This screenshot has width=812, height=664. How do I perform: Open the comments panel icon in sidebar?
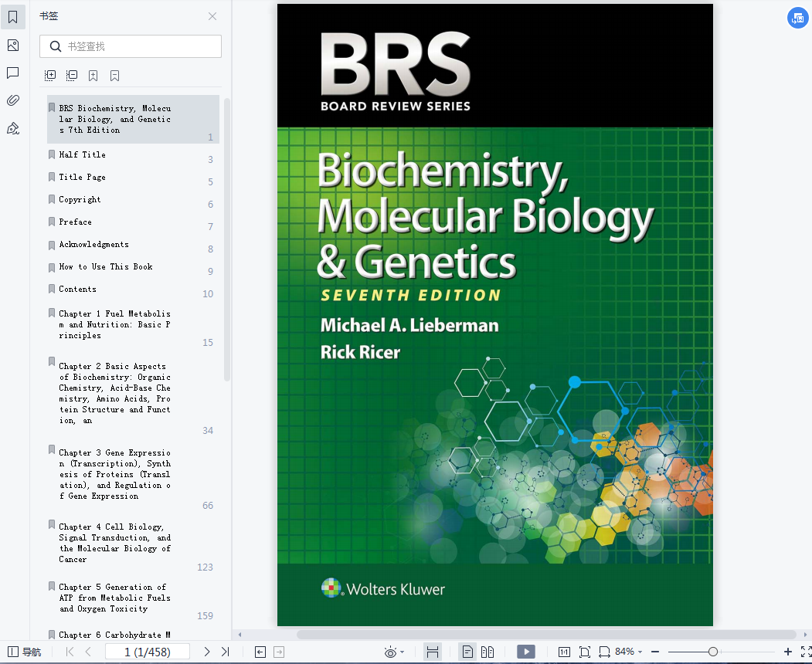(13, 73)
